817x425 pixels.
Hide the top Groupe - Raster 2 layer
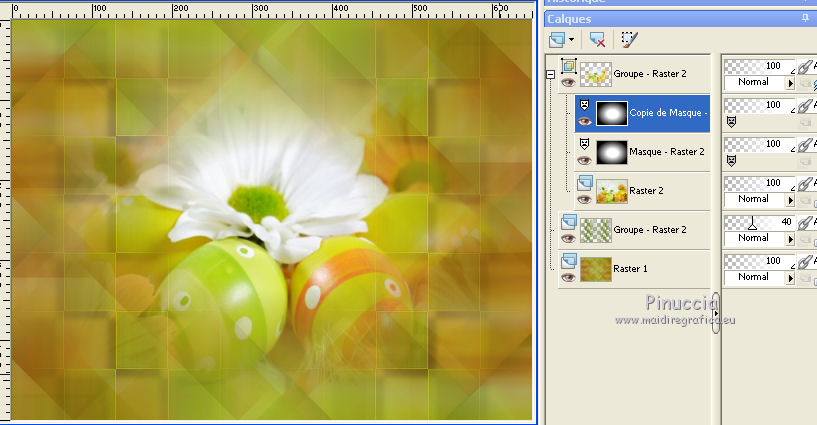pyautogui.click(x=568, y=82)
